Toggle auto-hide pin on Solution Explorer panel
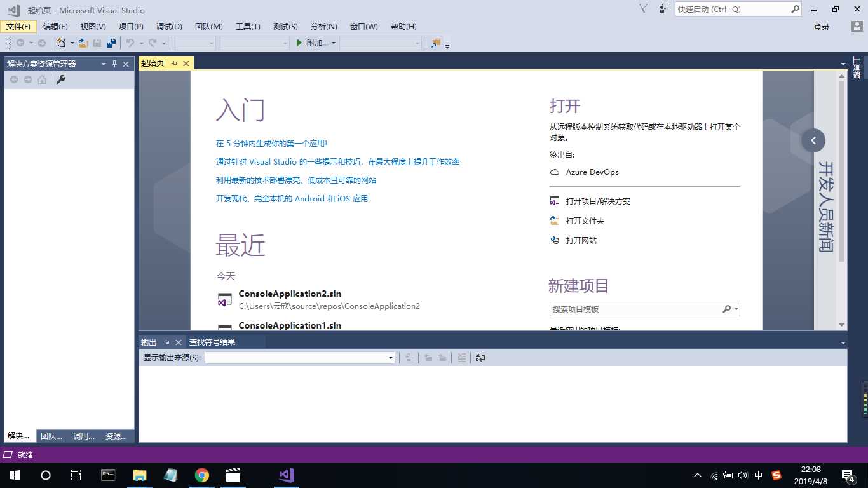 pyautogui.click(x=114, y=64)
